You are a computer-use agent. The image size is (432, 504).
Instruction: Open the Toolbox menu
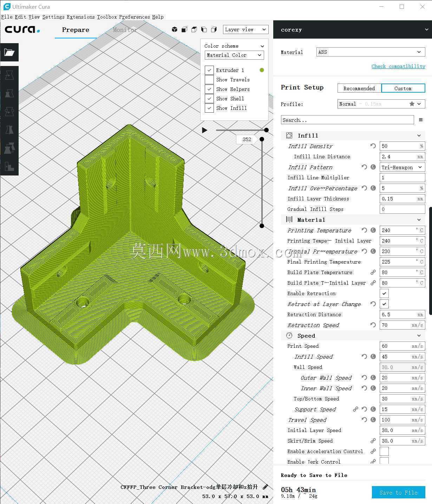107,17
